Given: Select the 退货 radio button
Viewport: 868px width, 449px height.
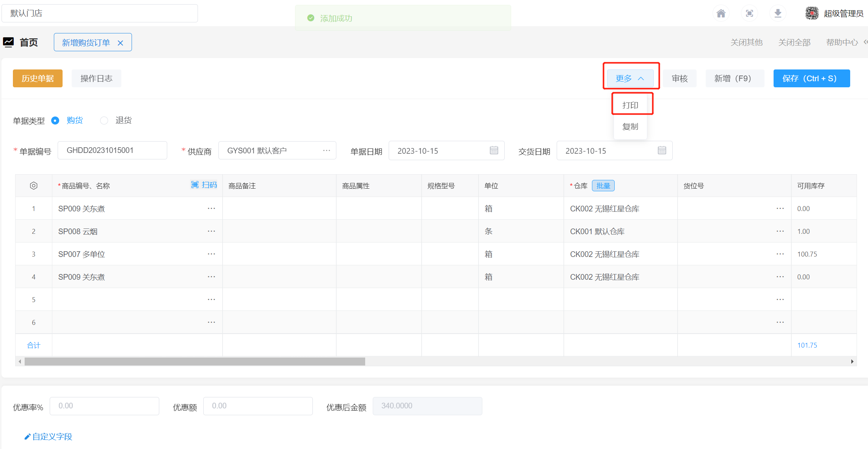Looking at the screenshot, I should coord(104,121).
